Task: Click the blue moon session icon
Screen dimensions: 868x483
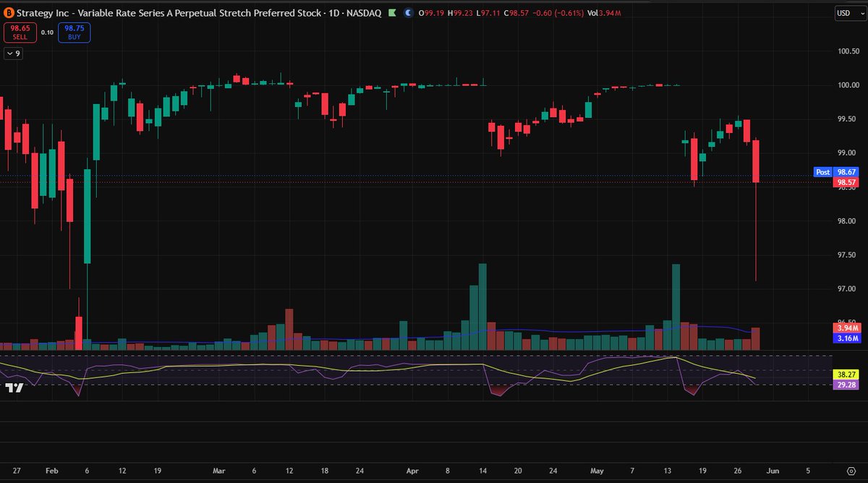Action: pyautogui.click(x=409, y=12)
